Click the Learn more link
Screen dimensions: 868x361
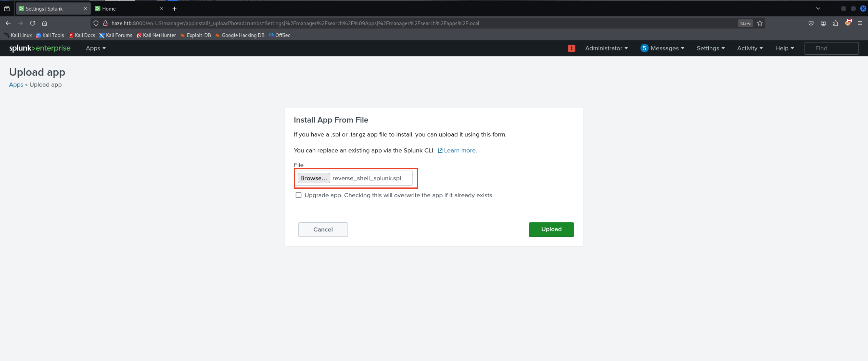(x=460, y=151)
